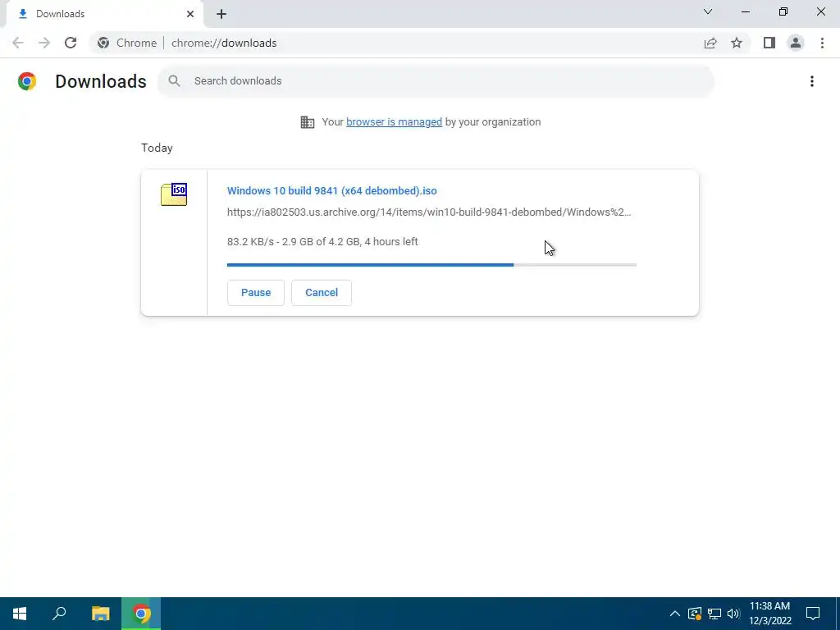Click the 'Today' date heading

(157, 148)
